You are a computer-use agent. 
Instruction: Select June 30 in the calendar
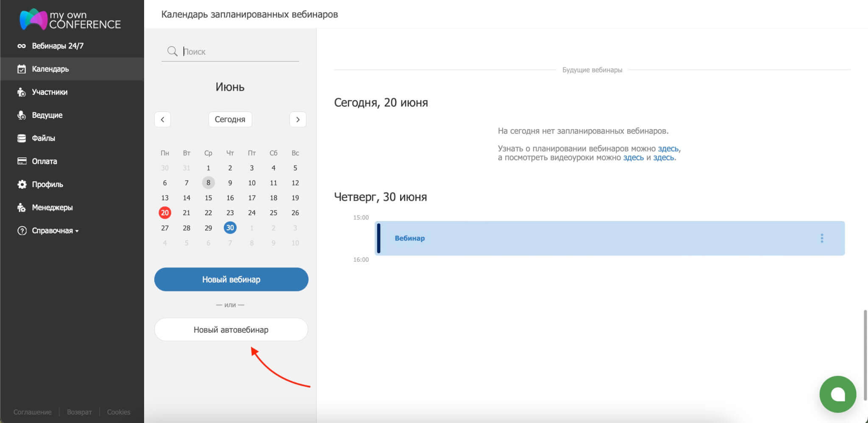[230, 228]
